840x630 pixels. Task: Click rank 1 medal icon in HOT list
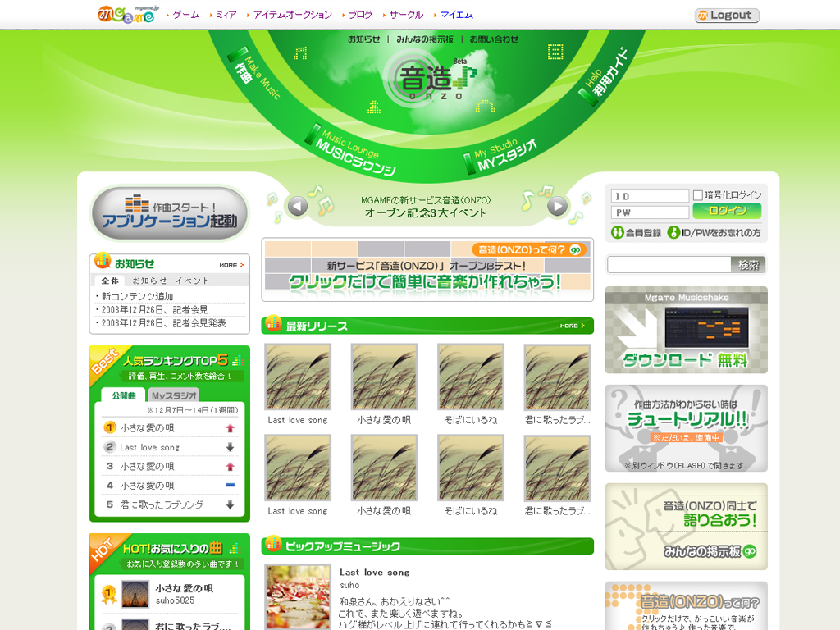[109, 594]
